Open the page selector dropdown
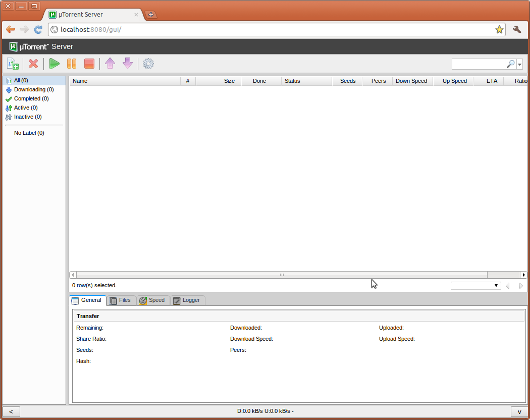Viewport: 530px width, 420px height. (475, 286)
